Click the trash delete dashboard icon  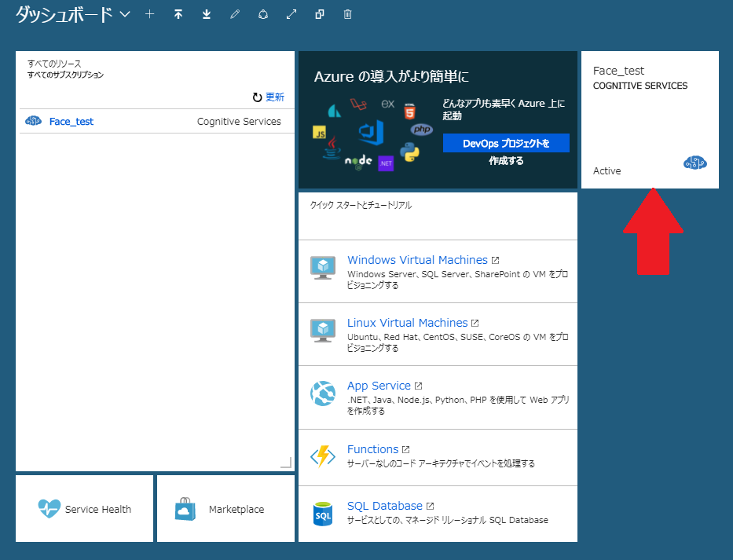coord(348,14)
